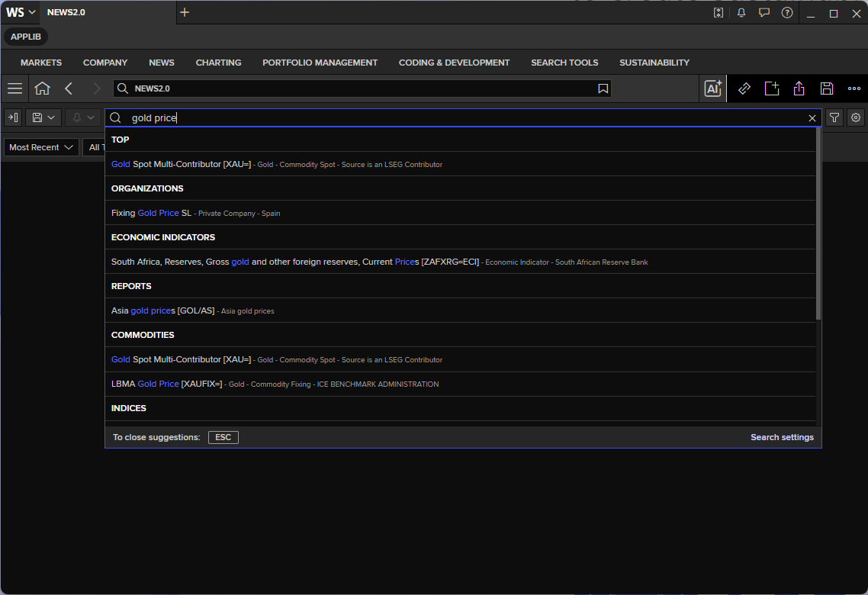868x595 pixels.
Task: Open the news filter funnel icon
Action: tap(834, 117)
